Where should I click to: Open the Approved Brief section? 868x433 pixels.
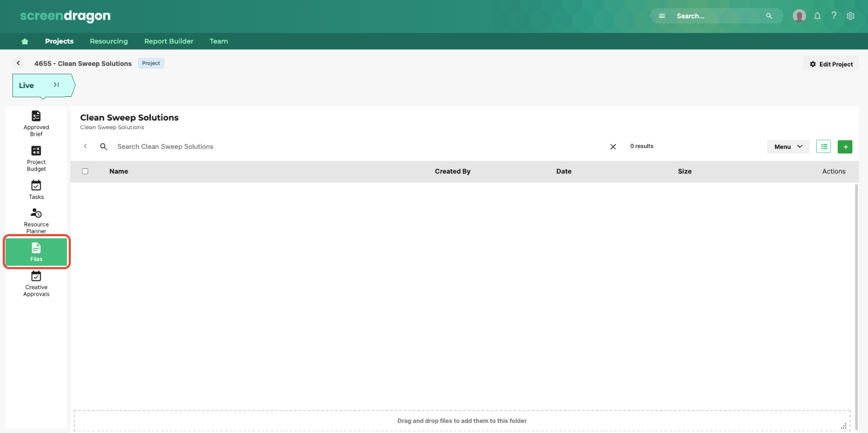36,123
